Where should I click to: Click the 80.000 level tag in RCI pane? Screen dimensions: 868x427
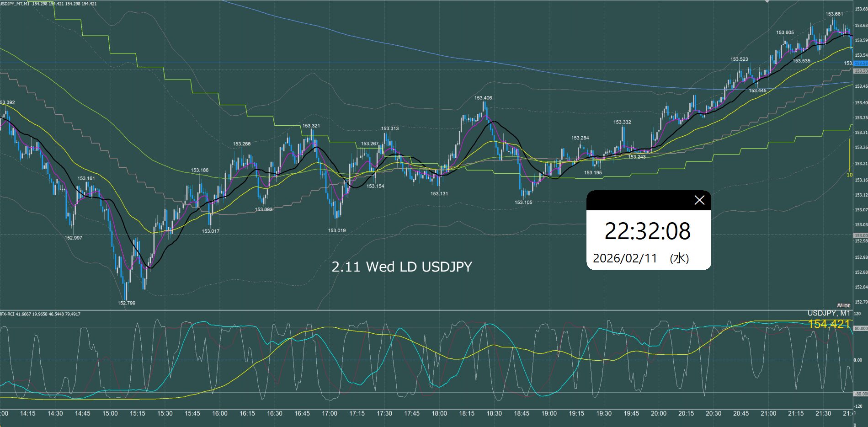(x=860, y=329)
